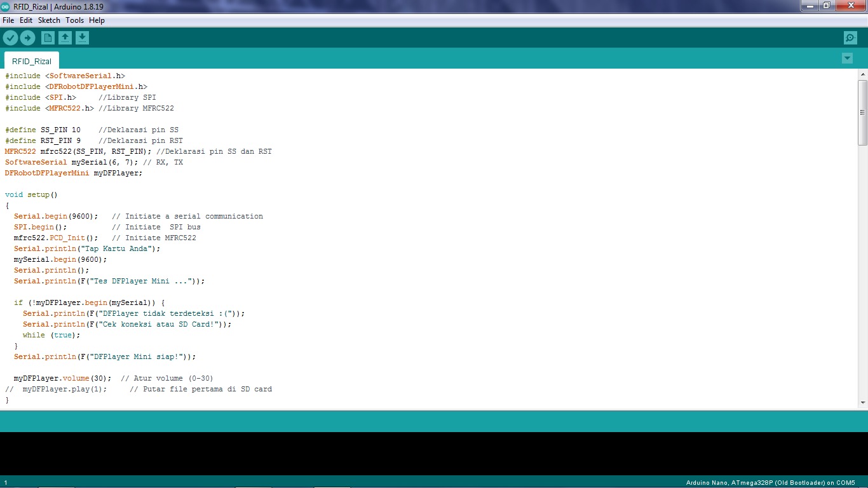The width and height of the screenshot is (868, 488).
Task: Select the RFID_Rizal sketch tab
Action: pos(32,61)
